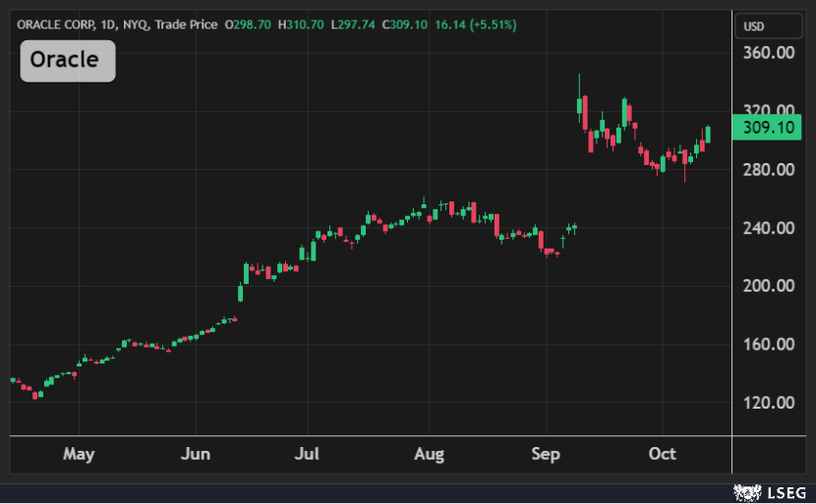
Task: Click the 240.00 price axis label
Action: click(x=768, y=228)
